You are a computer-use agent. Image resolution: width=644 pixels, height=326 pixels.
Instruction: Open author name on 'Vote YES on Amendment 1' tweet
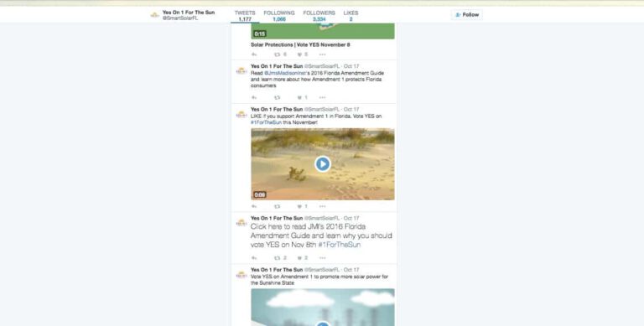coord(277,270)
